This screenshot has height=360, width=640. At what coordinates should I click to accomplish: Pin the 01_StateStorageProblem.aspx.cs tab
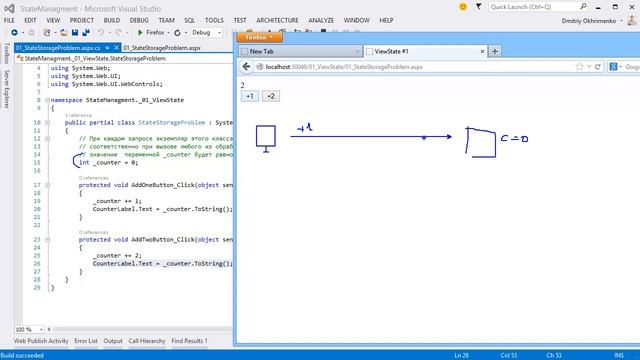pyautogui.click(x=107, y=48)
